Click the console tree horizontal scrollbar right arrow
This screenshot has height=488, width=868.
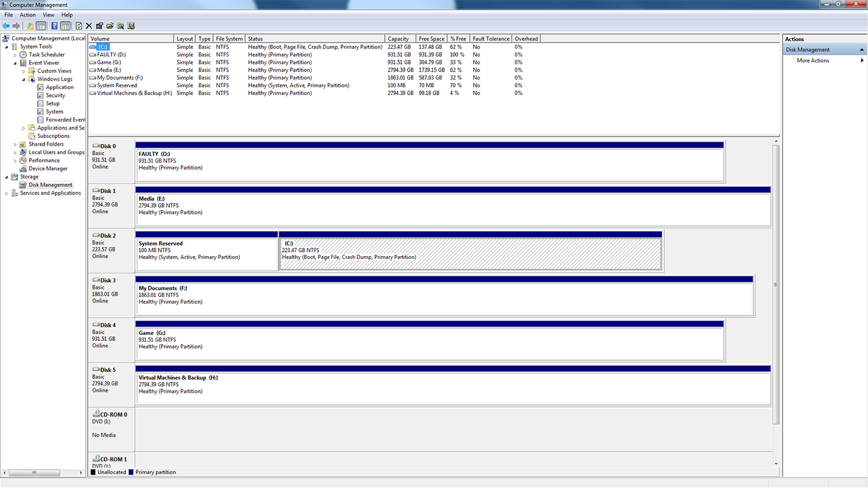(81, 472)
